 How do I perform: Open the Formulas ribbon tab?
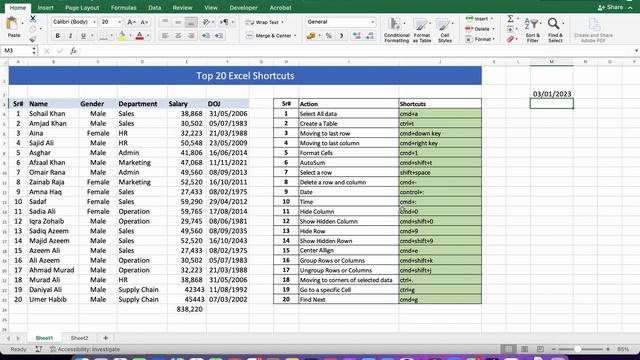pyautogui.click(x=124, y=8)
